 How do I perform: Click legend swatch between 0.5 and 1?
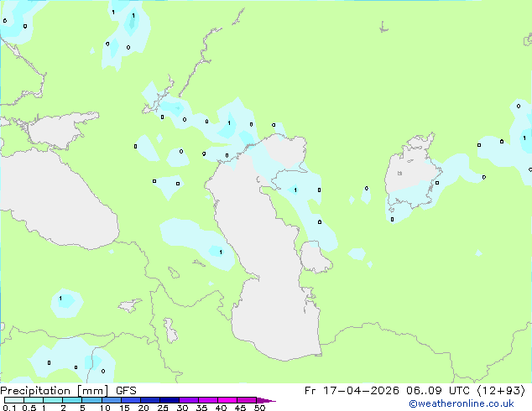pos(34,400)
